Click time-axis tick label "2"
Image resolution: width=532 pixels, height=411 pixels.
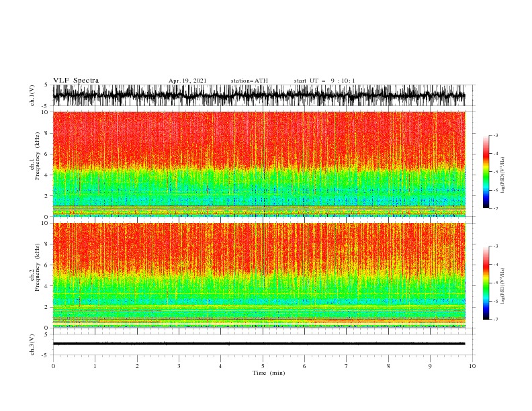tap(137, 366)
